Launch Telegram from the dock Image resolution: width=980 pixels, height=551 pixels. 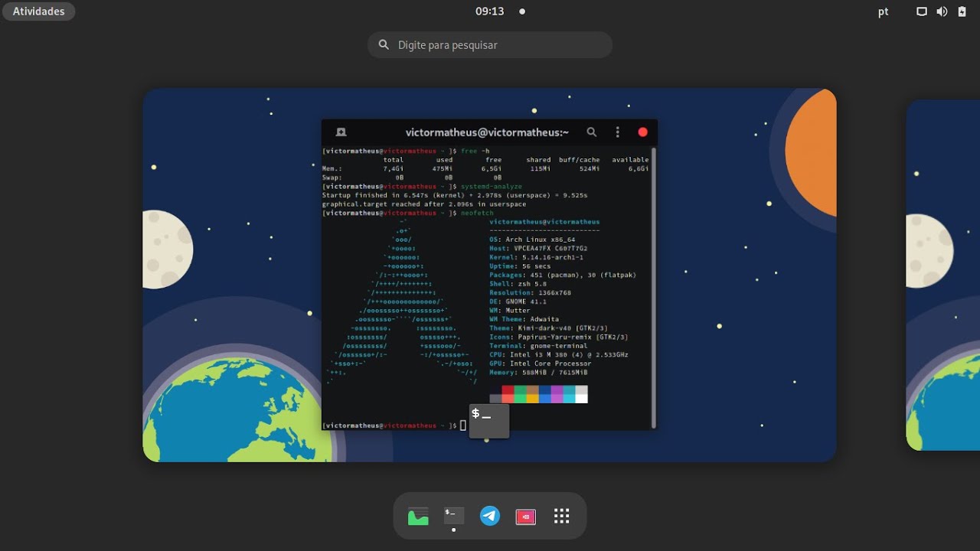click(490, 517)
